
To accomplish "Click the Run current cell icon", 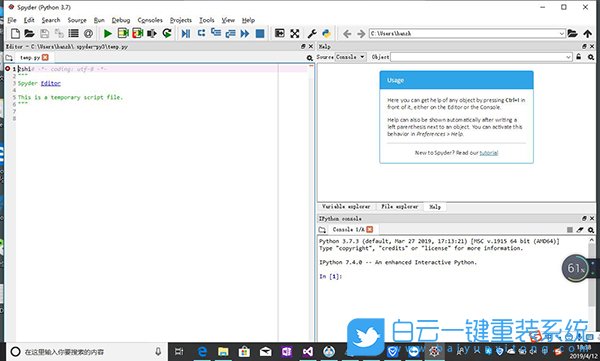I will click(x=123, y=34).
